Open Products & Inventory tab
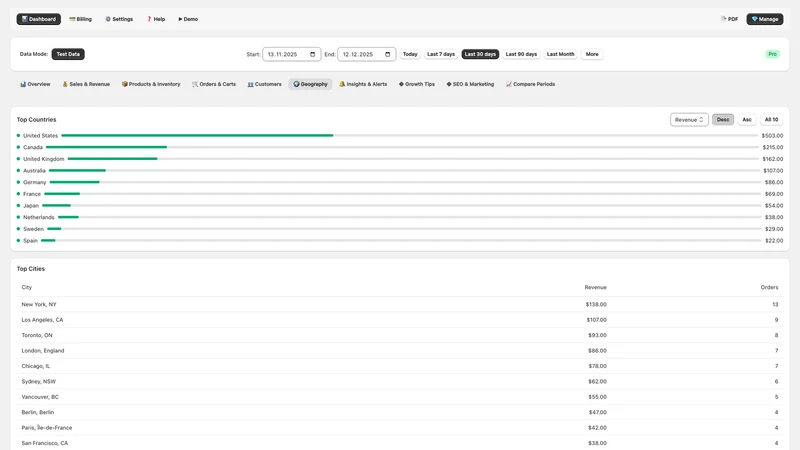The image size is (800, 450). coord(151,84)
